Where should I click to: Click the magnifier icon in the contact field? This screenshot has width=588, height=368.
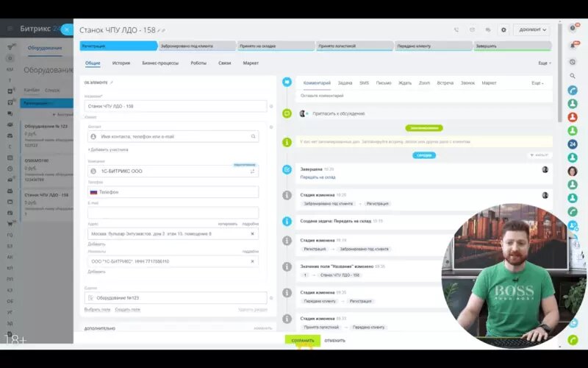[254, 137]
